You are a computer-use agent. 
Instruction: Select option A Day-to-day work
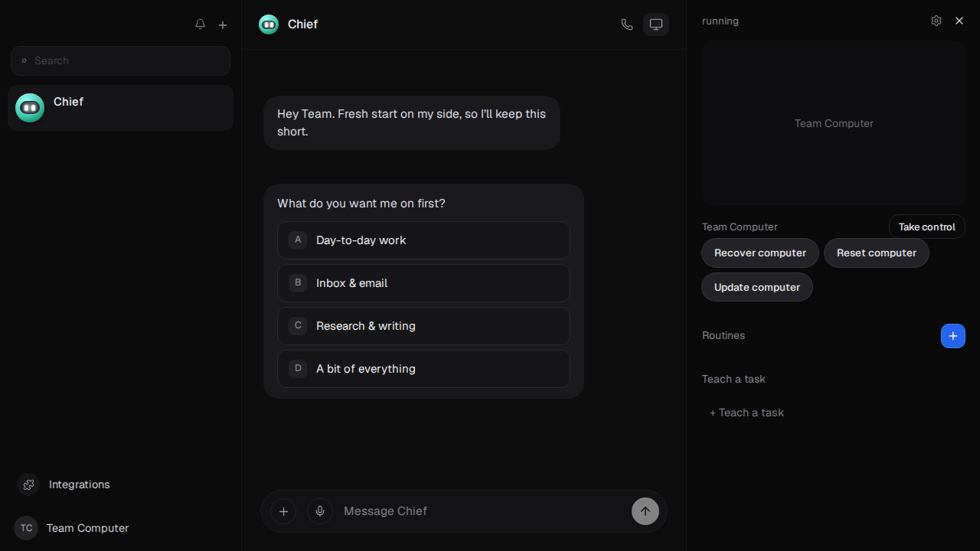423,240
